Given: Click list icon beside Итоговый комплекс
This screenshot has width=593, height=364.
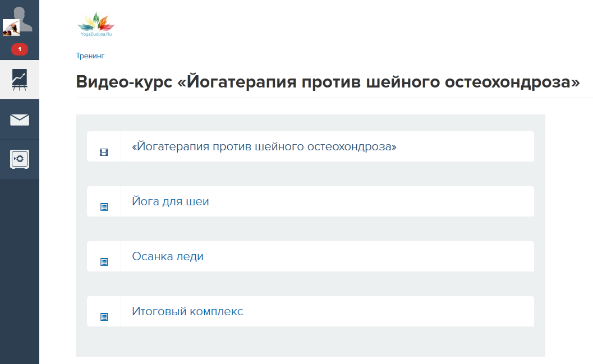Looking at the screenshot, I should [104, 317].
